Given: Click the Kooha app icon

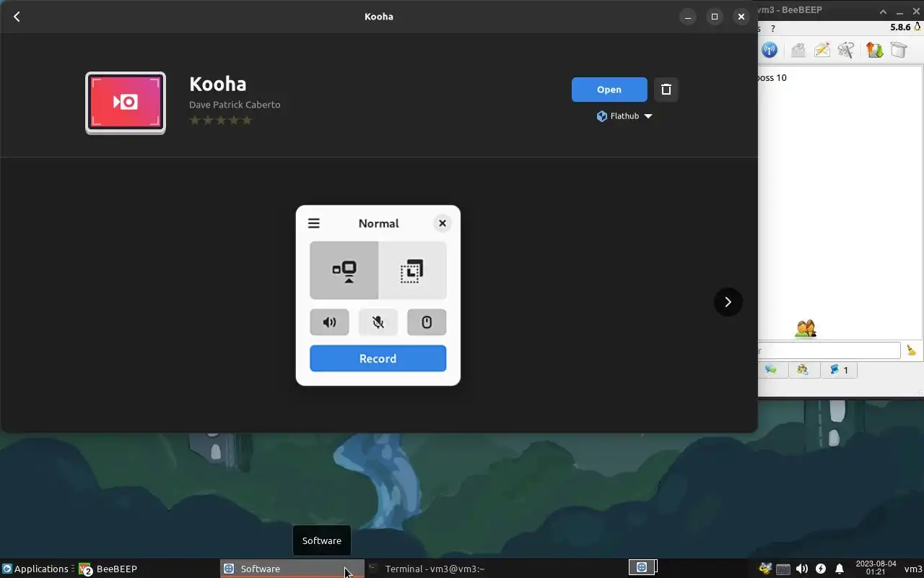Looking at the screenshot, I should click(x=126, y=103).
